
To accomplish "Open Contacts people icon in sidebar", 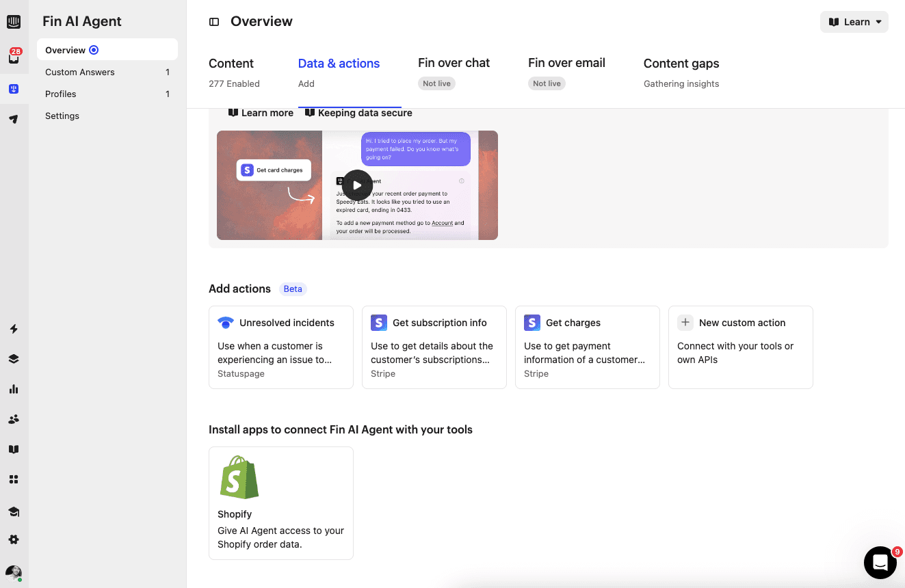I will click(x=14, y=419).
